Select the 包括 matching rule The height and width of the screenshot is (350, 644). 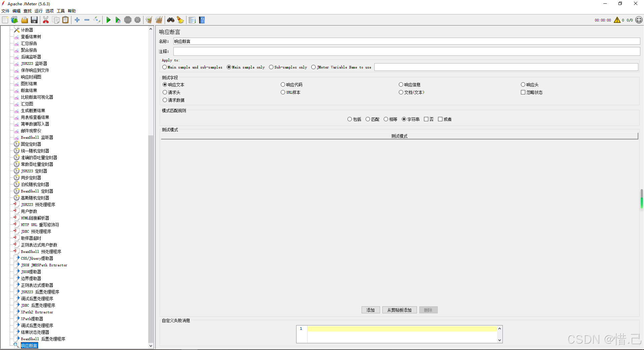354,119
